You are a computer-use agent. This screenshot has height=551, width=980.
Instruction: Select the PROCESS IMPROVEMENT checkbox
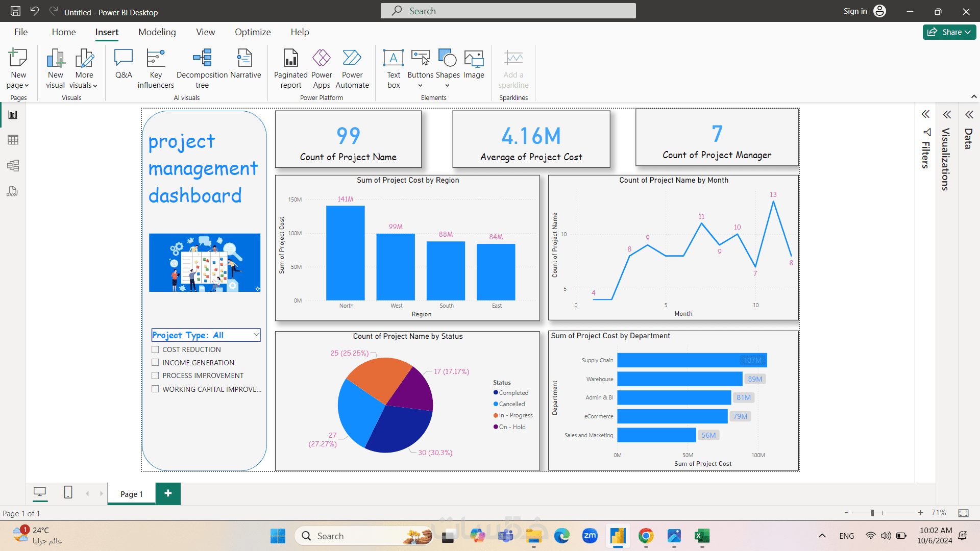[x=155, y=375]
